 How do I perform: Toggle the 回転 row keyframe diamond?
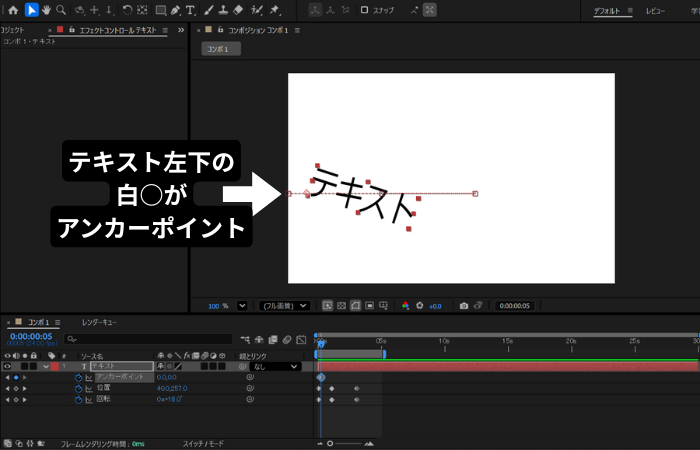coord(16,400)
